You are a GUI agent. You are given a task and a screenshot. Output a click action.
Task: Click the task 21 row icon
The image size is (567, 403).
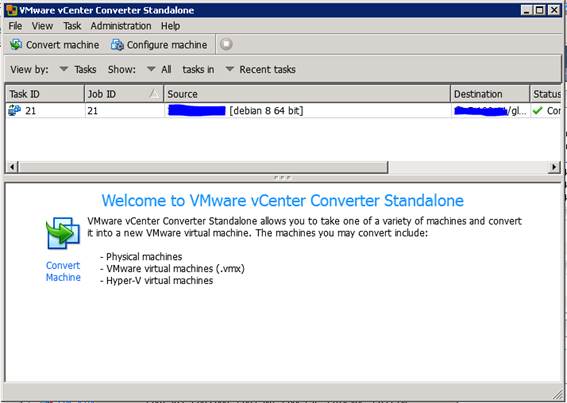[x=14, y=110]
